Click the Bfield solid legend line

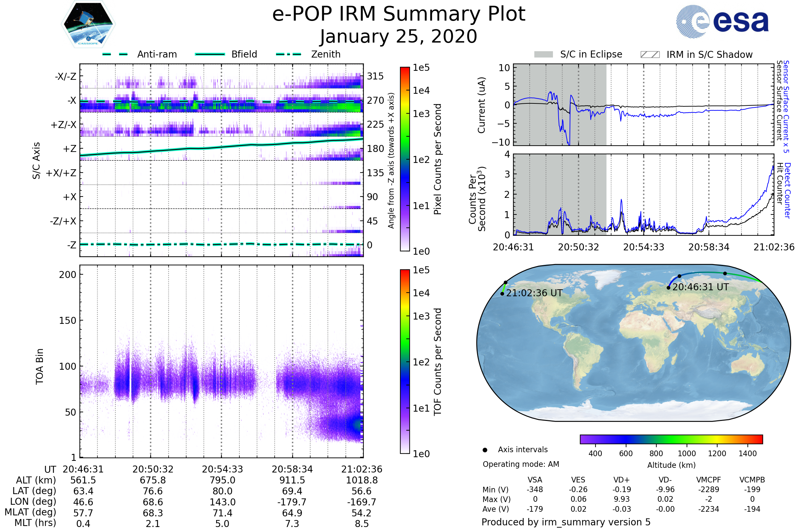210,54
